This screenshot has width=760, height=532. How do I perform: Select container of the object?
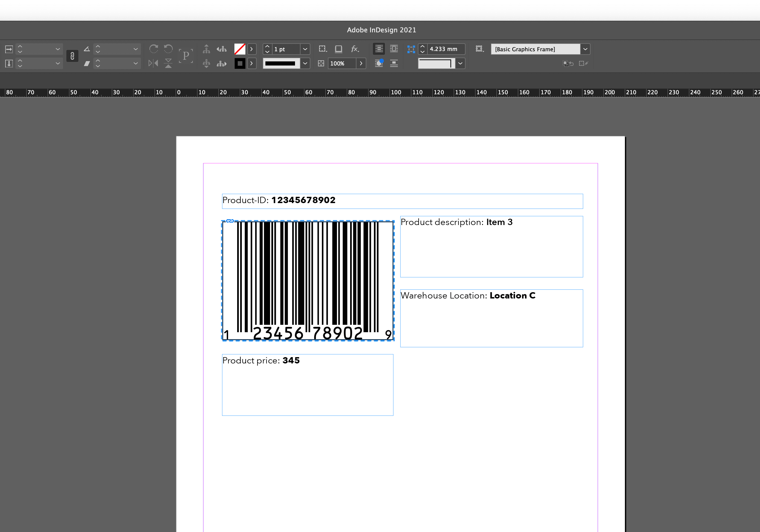206,49
